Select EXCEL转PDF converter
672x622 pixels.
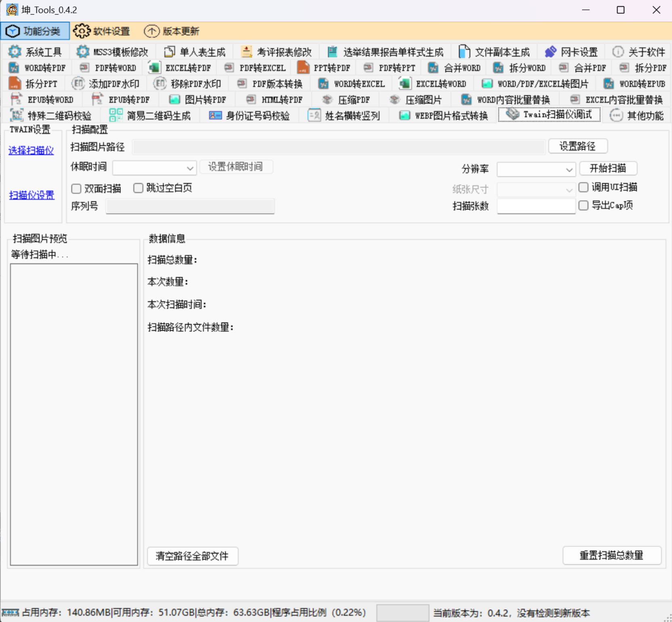180,67
